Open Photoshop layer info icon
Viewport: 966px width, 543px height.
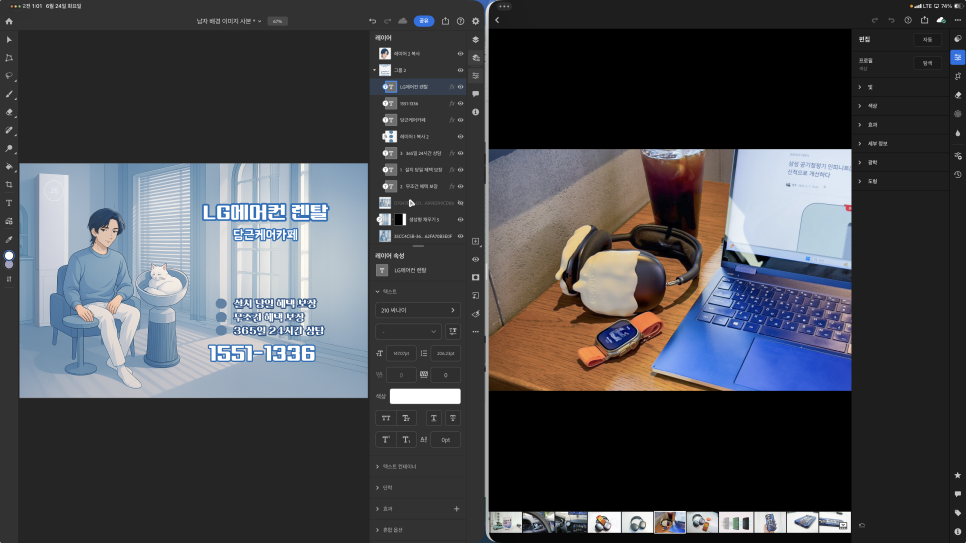476,112
